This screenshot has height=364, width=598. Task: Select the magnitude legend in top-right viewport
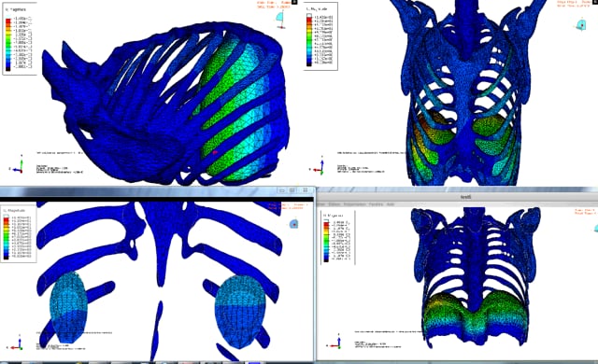click(x=320, y=36)
